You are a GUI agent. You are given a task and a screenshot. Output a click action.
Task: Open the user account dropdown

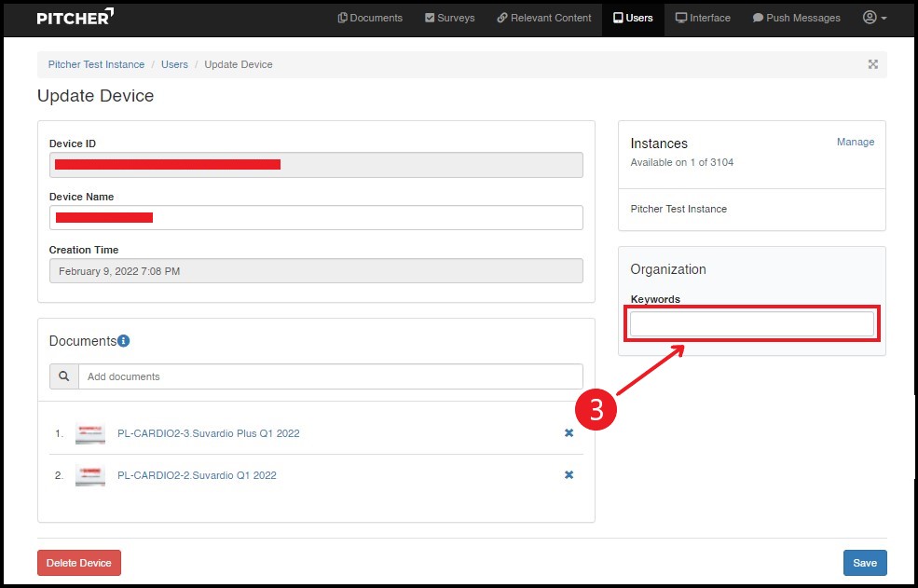[874, 18]
